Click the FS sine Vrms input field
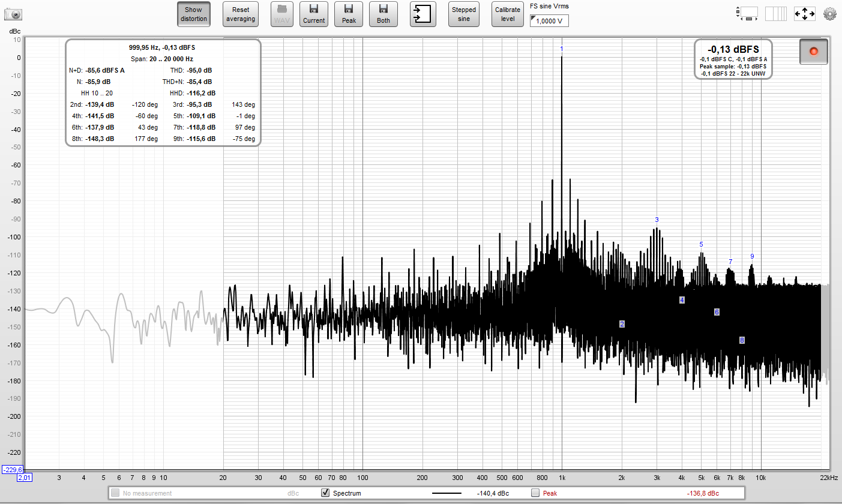842x504 pixels. (x=549, y=21)
